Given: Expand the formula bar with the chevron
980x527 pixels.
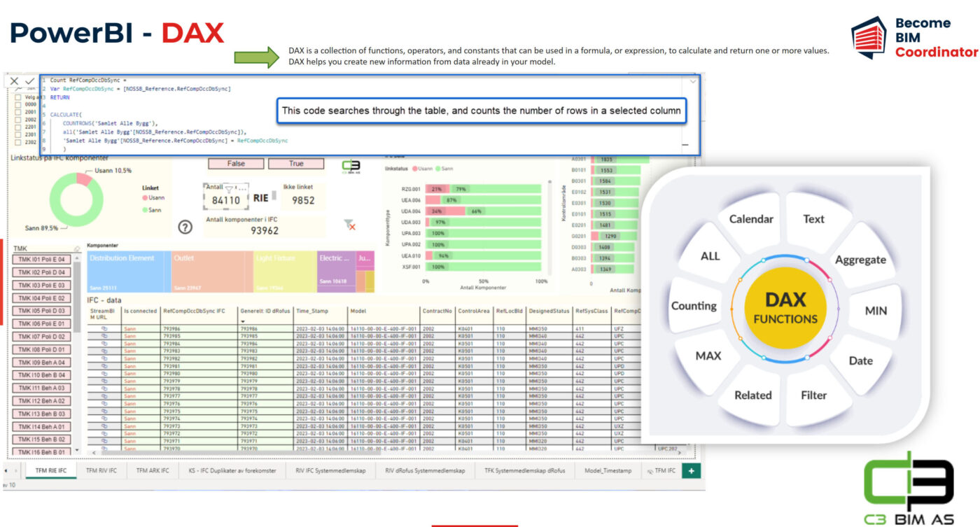Looking at the screenshot, I should point(693,81).
